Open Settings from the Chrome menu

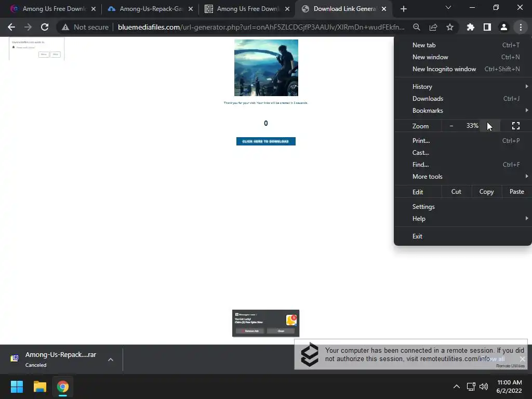462,207
